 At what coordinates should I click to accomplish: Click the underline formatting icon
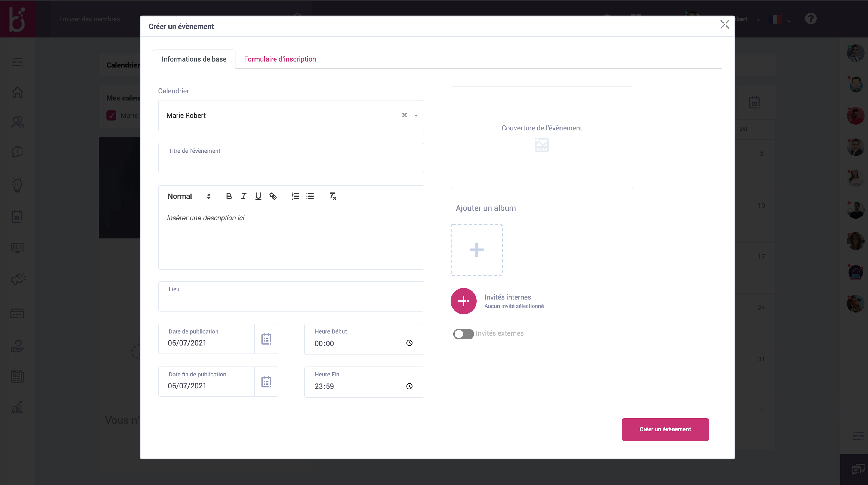click(x=258, y=196)
